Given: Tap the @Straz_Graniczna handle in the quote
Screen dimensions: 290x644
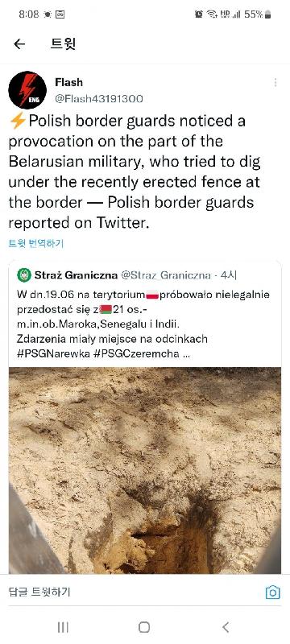Looking at the screenshot, I should click(165, 275).
